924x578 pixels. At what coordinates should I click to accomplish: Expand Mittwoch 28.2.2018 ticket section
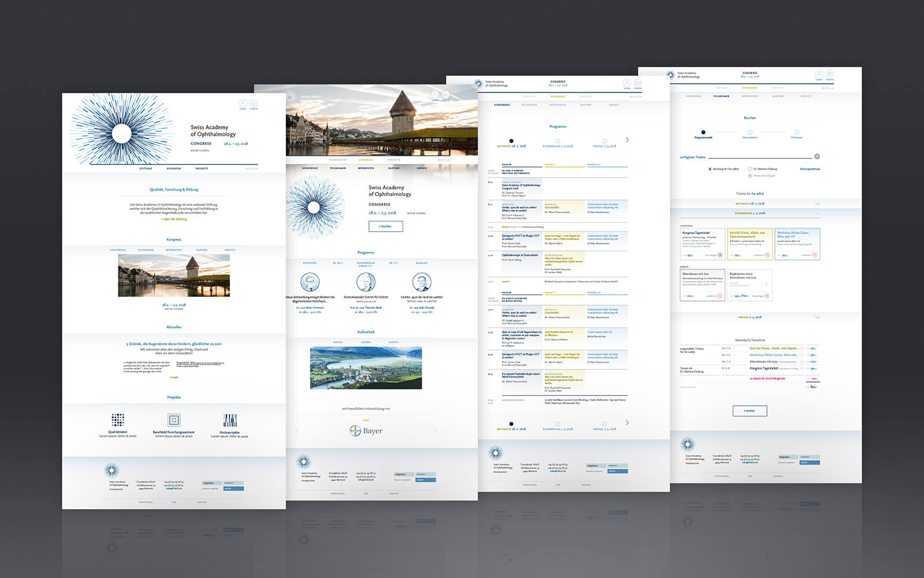coord(817,203)
